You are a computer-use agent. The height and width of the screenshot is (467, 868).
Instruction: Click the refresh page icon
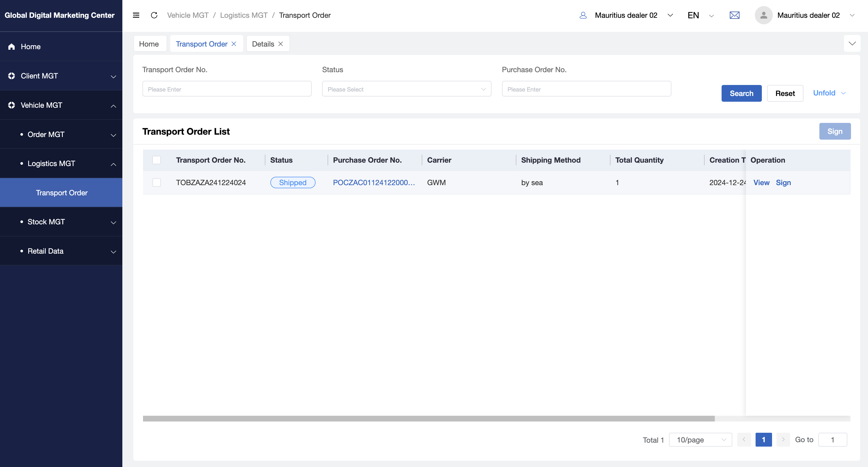[x=154, y=15]
